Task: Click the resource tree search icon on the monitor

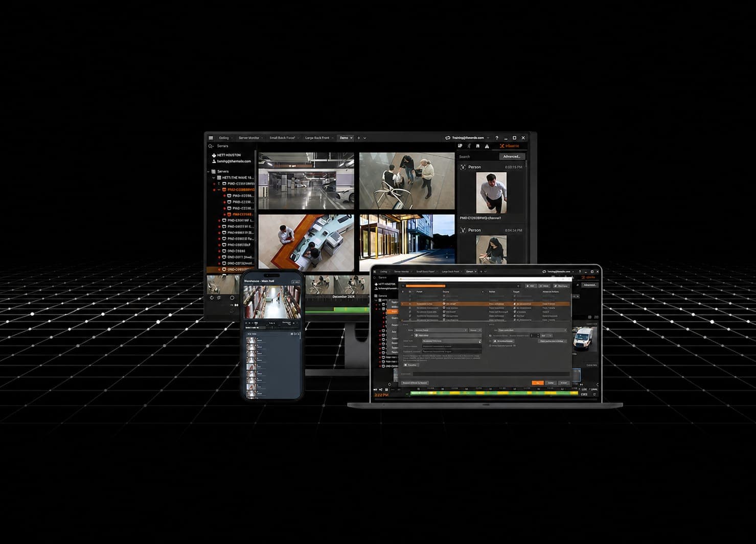Action: (x=211, y=146)
